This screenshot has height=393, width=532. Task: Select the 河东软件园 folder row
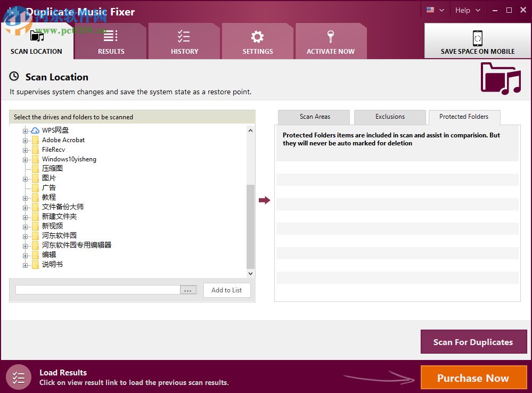click(59, 235)
